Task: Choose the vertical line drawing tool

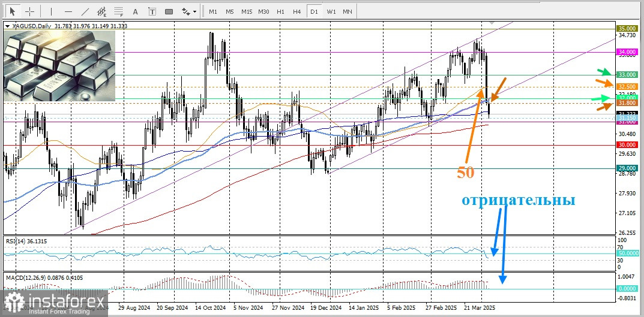Action: point(51,11)
